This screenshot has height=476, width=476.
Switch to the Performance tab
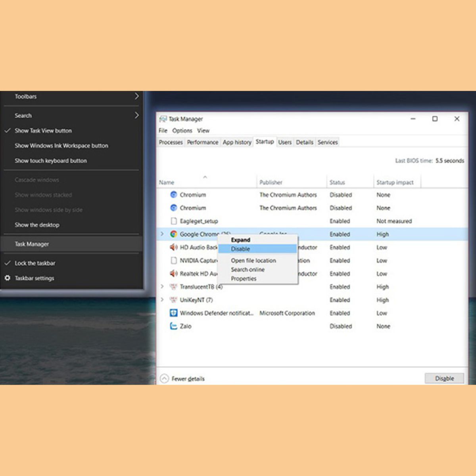(x=202, y=142)
